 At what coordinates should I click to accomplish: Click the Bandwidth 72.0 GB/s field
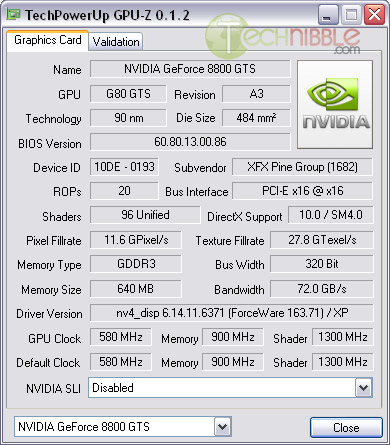322,289
